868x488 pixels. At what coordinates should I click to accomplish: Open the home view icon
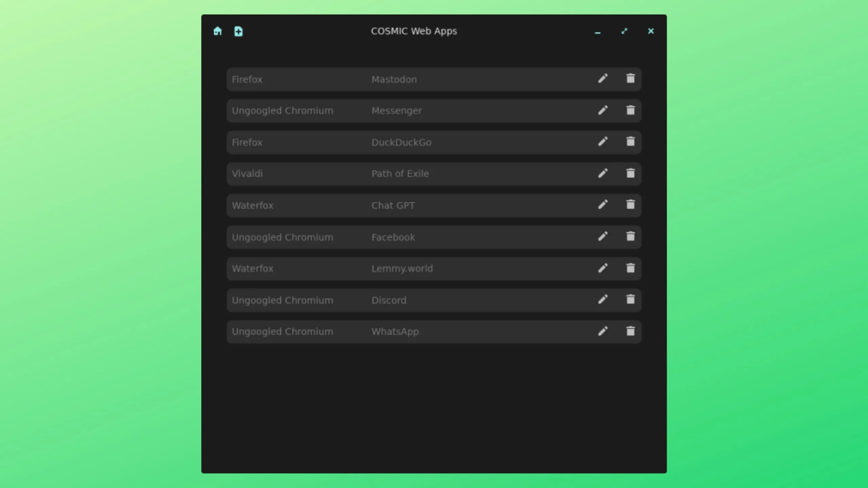pyautogui.click(x=218, y=31)
